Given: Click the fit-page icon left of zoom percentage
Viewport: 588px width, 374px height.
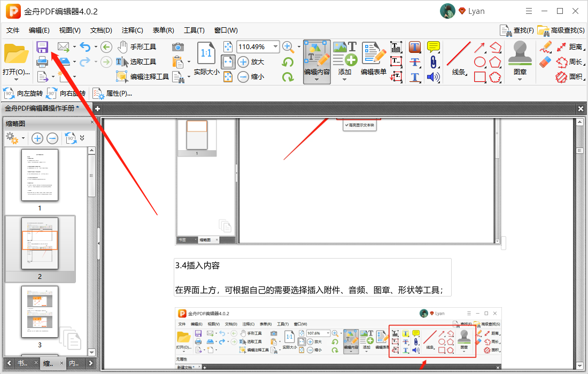Looking at the screenshot, I should tap(228, 47).
